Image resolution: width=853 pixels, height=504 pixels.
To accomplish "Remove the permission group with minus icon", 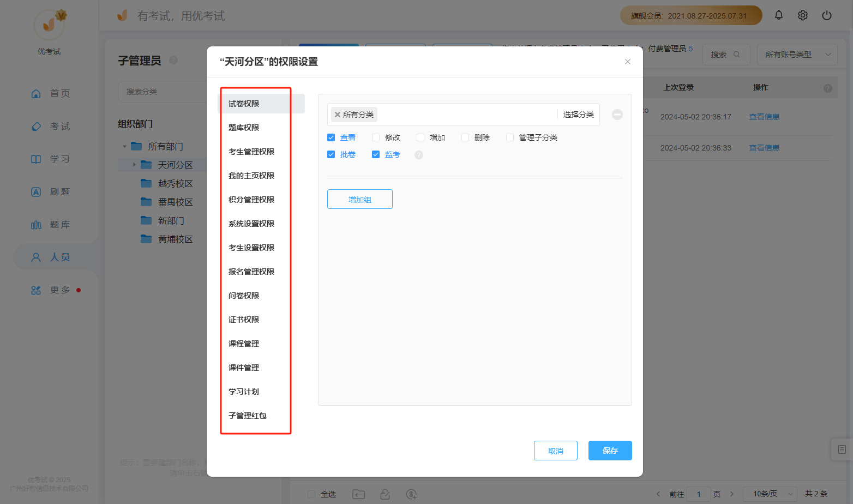I will 617,115.
